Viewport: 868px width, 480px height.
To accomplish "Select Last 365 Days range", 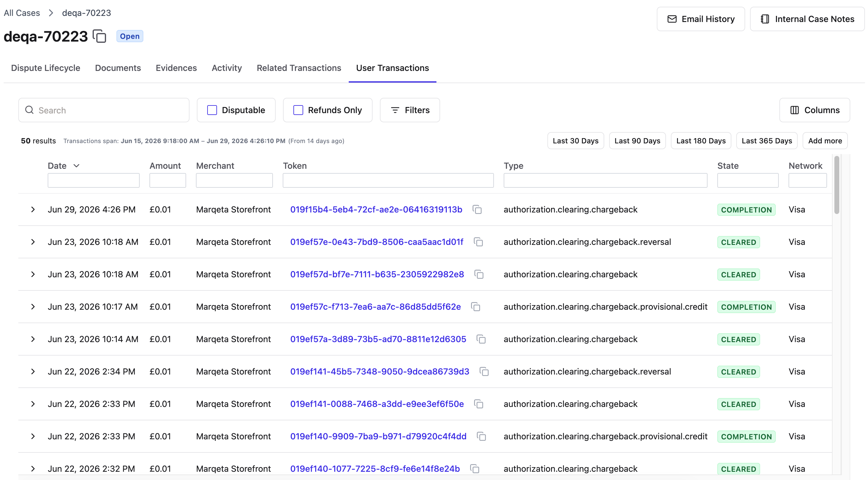I will click(767, 141).
